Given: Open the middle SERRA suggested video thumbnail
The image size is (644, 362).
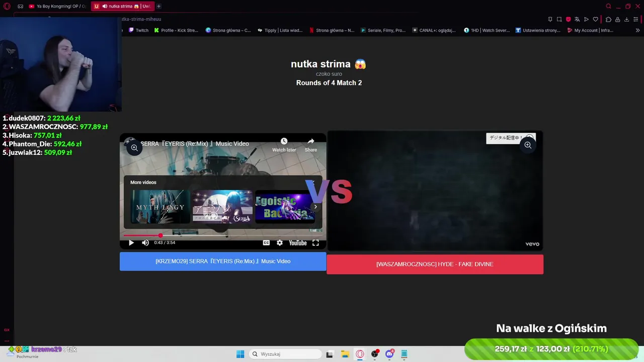Looking at the screenshot, I should (222, 207).
